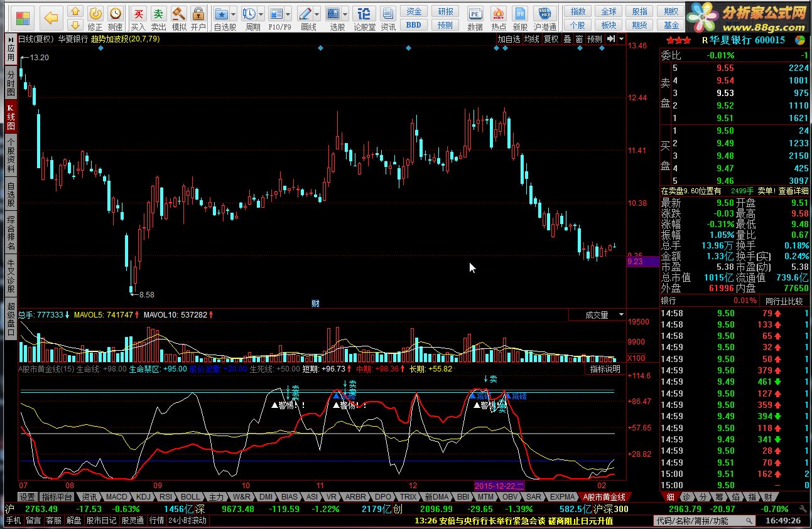The width and height of the screenshot is (812, 529).
Task: Click the 研报 research report button
Action: click(445, 11)
